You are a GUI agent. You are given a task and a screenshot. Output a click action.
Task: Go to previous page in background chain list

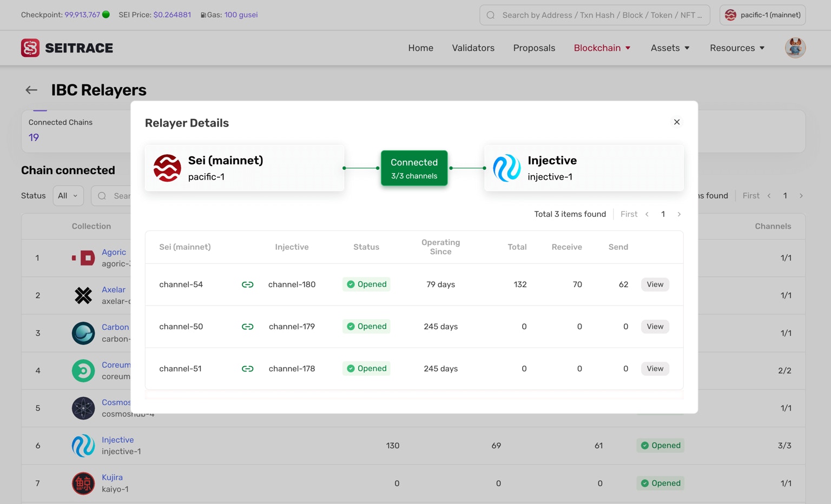[x=769, y=196]
